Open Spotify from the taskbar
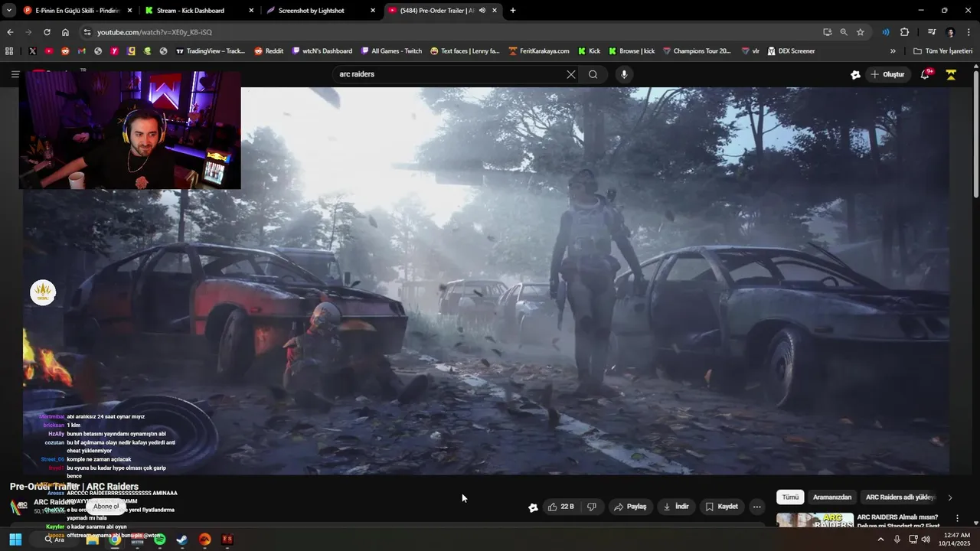This screenshot has height=551, width=980. [159, 540]
